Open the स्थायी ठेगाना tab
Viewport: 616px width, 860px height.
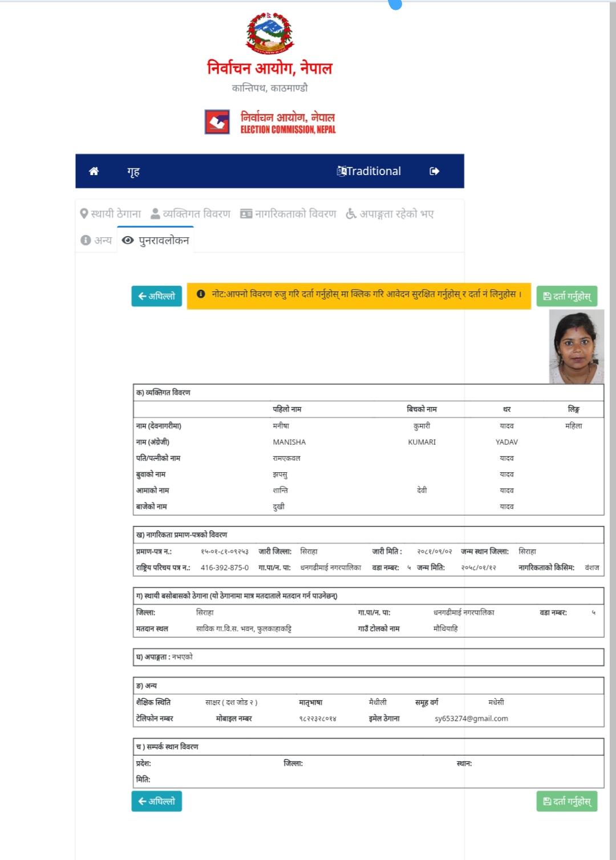[x=111, y=214]
